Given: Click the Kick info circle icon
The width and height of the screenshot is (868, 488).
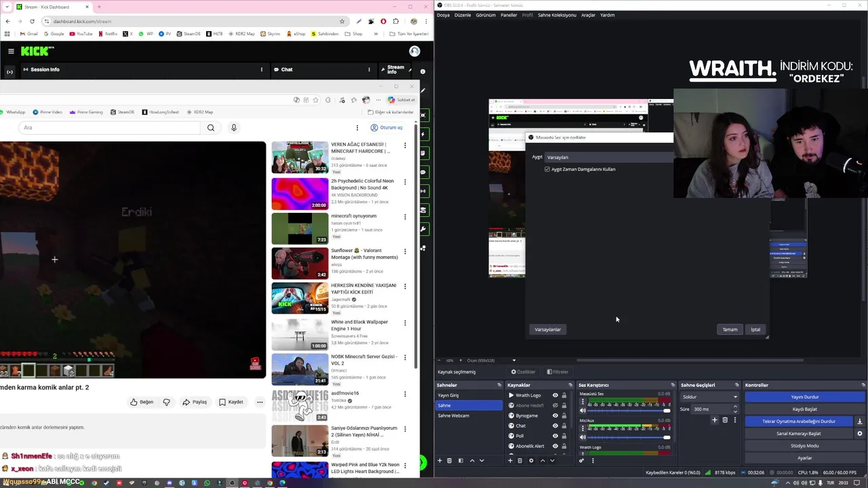Looking at the screenshot, I should tap(422, 71).
